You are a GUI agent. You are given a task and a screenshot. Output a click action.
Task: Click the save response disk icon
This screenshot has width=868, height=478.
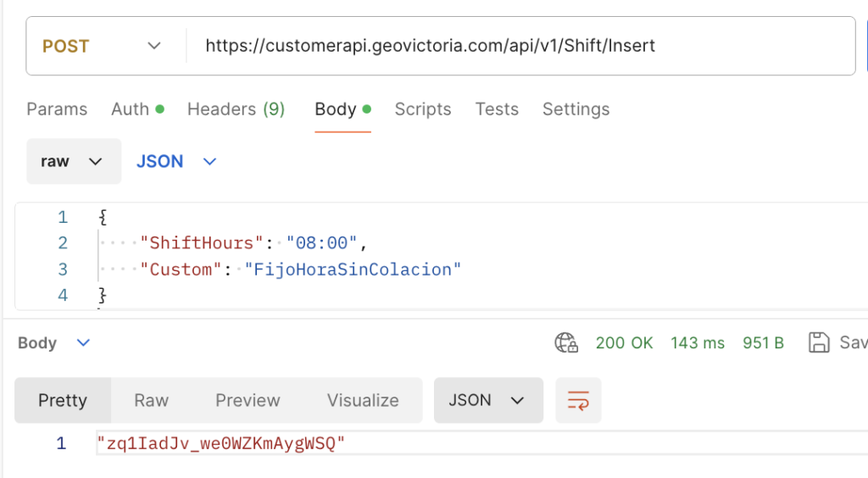coord(819,342)
